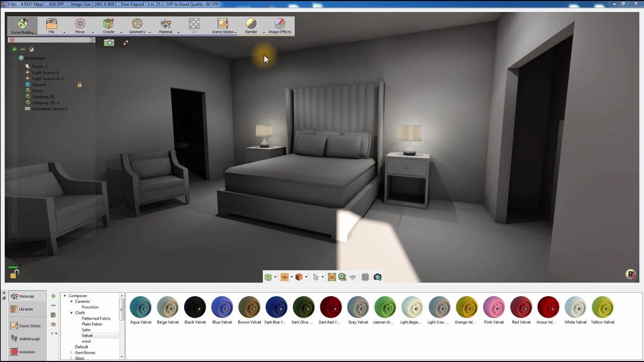Select Portal~3 in scene tree
This screenshot has width=644, height=362.
(40, 66)
